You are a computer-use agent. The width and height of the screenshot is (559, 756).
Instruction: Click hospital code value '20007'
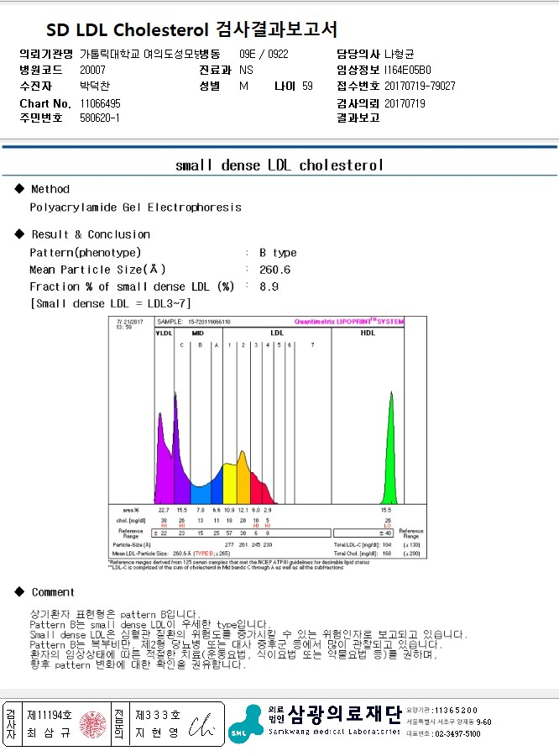point(92,70)
